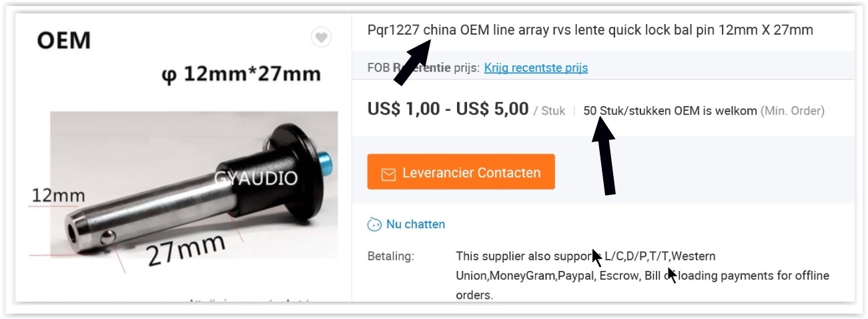Open the ball pin product photo
The image size is (868, 319).
click(x=194, y=184)
